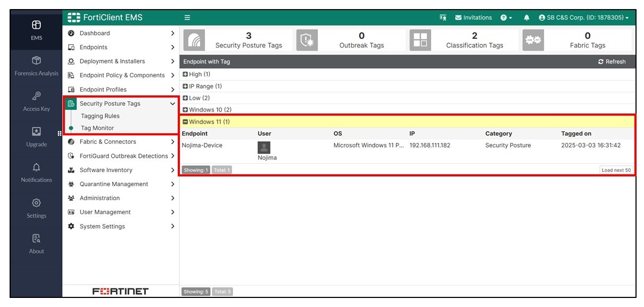The image size is (644, 307).
Task: Click Load next 50 button
Action: tap(616, 170)
